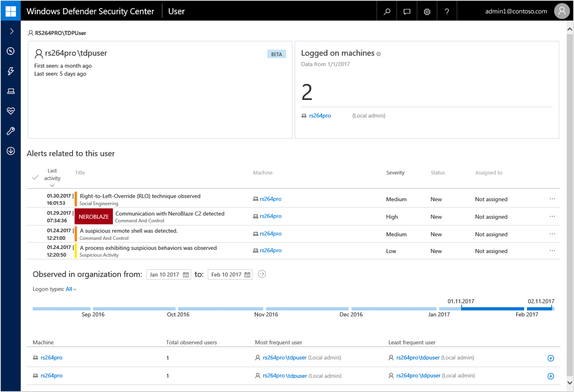Open service health heart sidebar icon
574x392 pixels.
click(11, 111)
